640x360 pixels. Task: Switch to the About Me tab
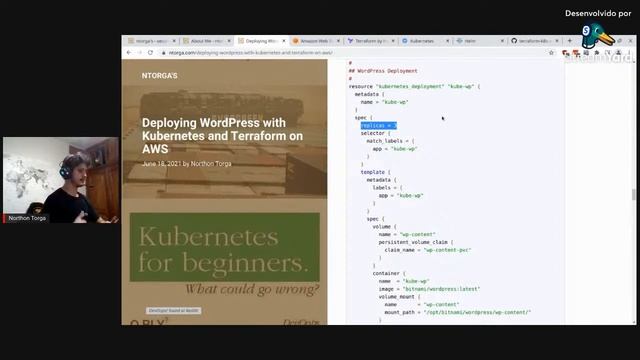click(207, 41)
